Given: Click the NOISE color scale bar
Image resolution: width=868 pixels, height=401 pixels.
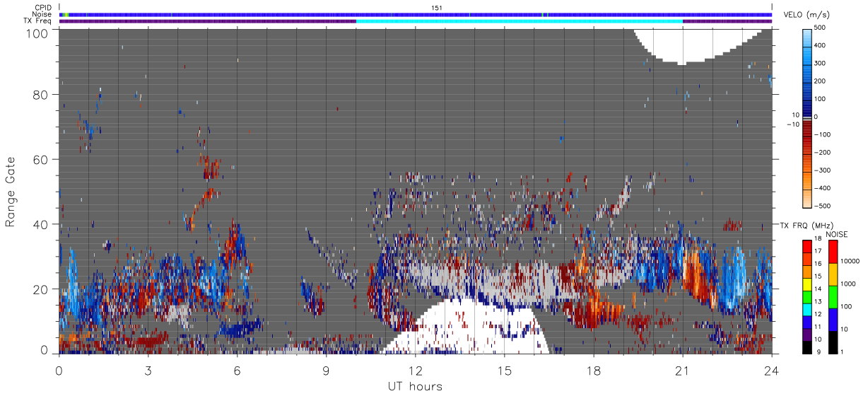Looking at the screenshot, I should (833, 296).
